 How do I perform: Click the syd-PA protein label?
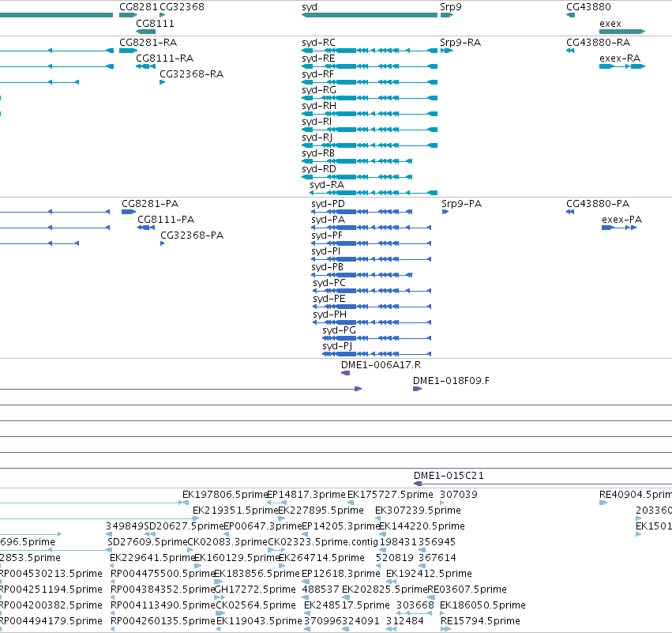pos(328,220)
